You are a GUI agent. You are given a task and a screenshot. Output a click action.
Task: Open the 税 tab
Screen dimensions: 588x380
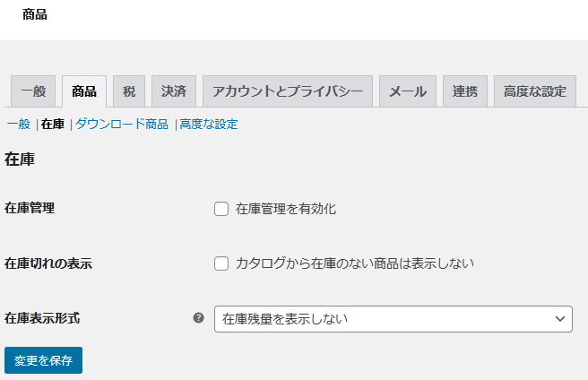pyautogui.click(x=129, y=91)
